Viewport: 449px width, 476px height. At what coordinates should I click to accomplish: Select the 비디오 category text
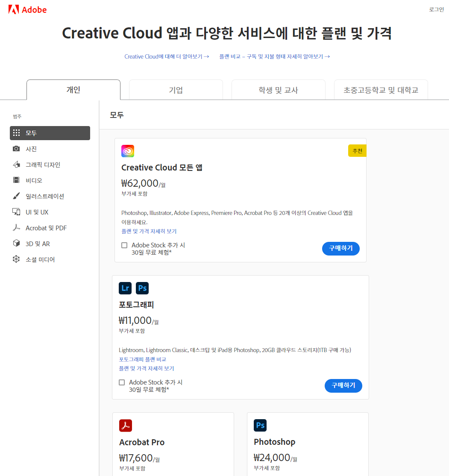click(34, 180)
